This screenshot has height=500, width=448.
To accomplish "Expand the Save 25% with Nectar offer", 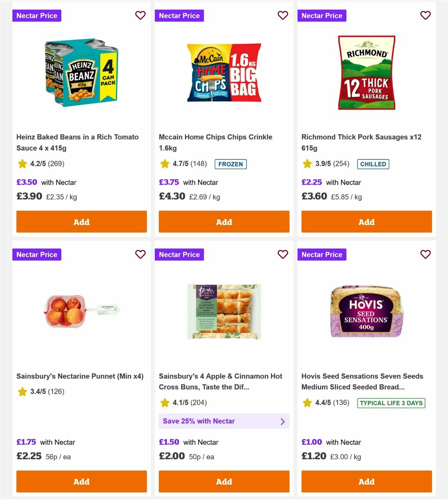I will click(x=224, y=421).
